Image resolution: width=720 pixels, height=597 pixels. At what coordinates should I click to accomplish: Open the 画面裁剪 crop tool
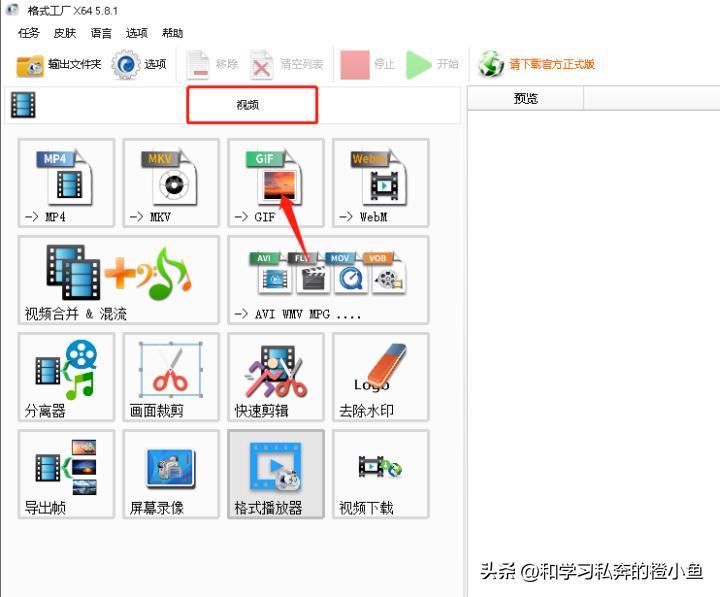171,377
